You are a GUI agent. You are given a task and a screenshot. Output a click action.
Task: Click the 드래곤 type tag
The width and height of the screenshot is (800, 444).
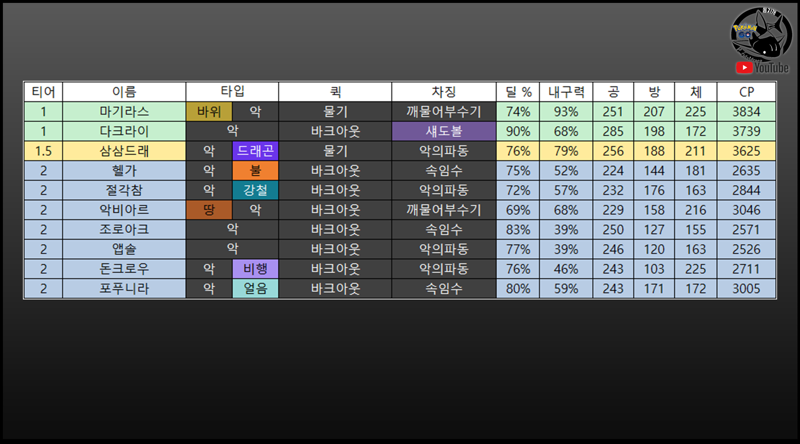coord(255,151)
